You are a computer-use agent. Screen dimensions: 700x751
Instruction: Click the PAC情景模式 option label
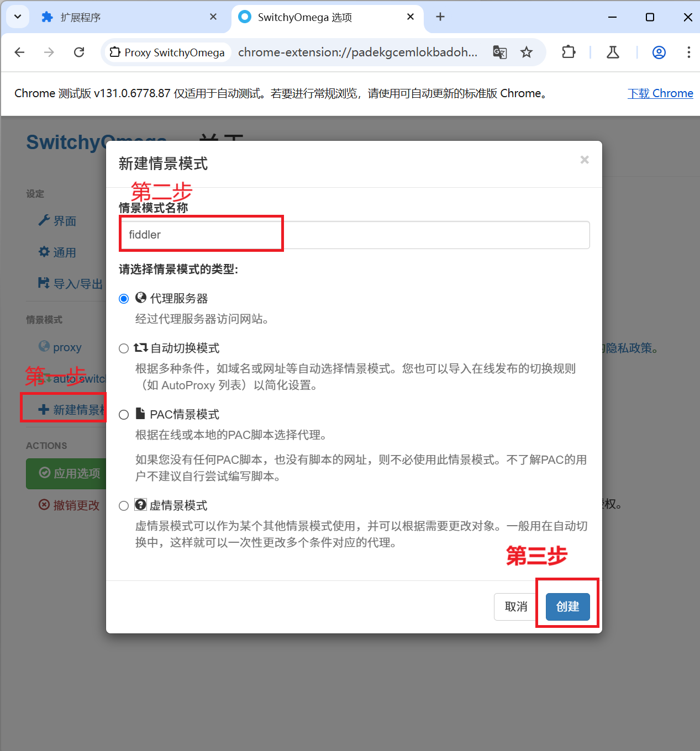185,415
